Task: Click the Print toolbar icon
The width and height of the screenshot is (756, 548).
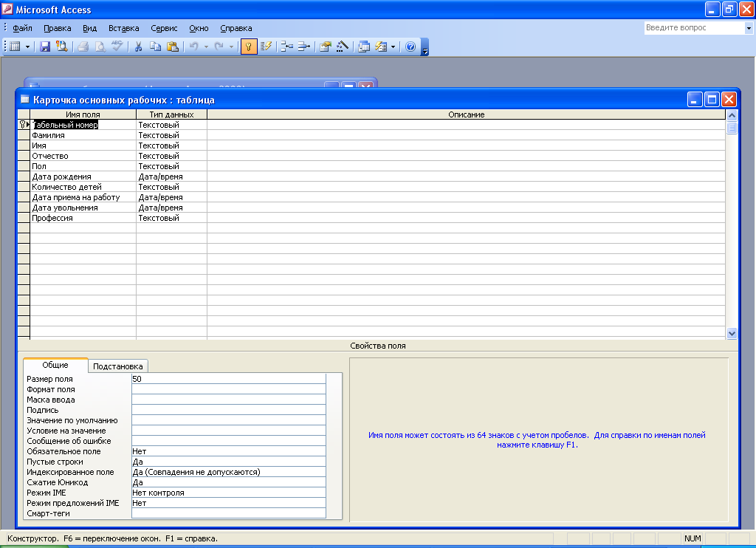Action: (x=83, y=47)
